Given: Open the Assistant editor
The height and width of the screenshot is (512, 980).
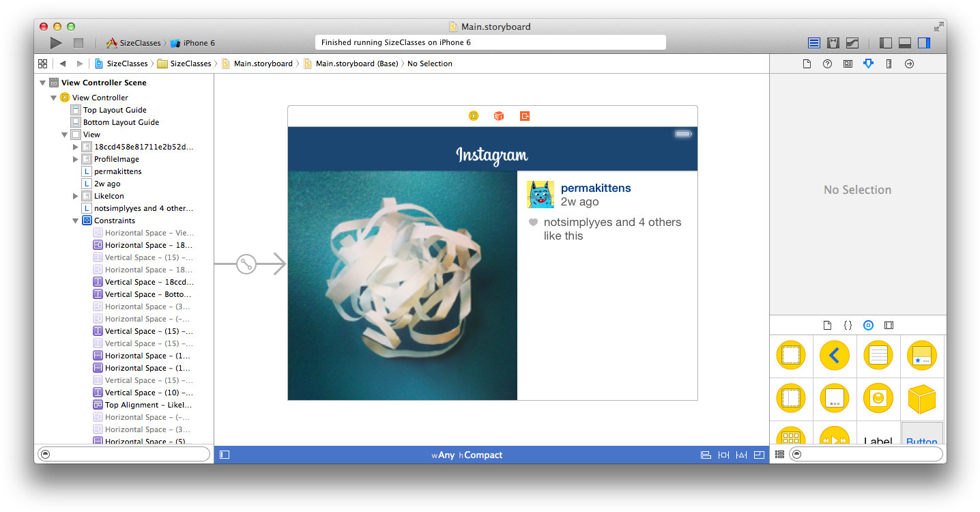Looking at the screenshot, I should [833, 43].
